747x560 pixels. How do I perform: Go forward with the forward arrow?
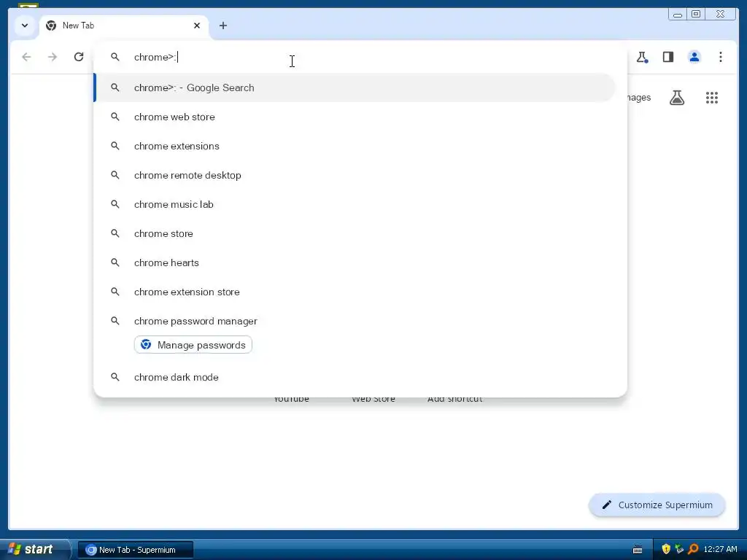click(x=53, y=57)
